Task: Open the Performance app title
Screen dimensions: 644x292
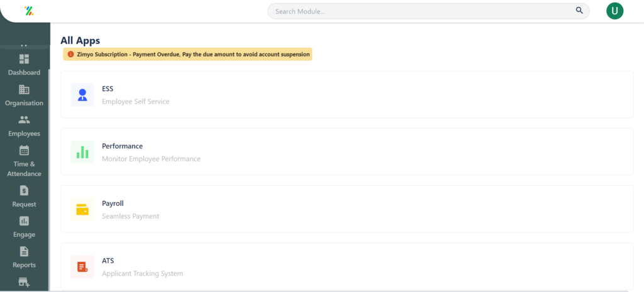Action: tap(123, 146)
